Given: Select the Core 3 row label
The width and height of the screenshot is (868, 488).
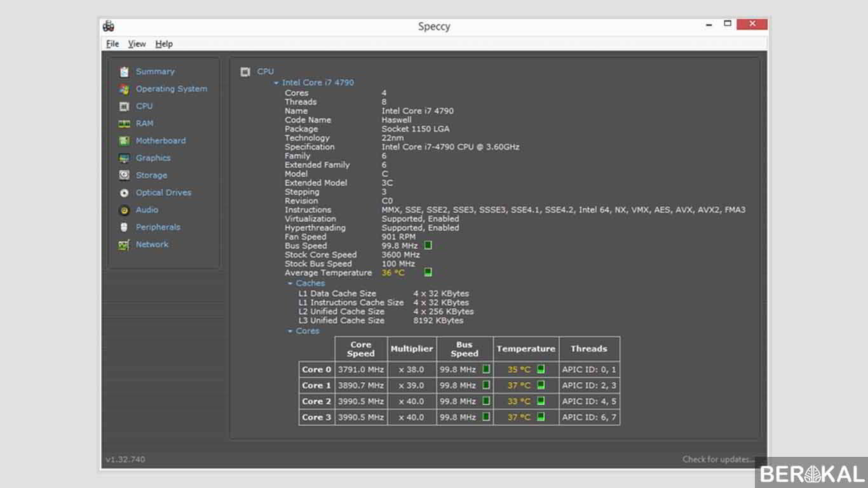Looking at the screenshot, I should point(316,417).
